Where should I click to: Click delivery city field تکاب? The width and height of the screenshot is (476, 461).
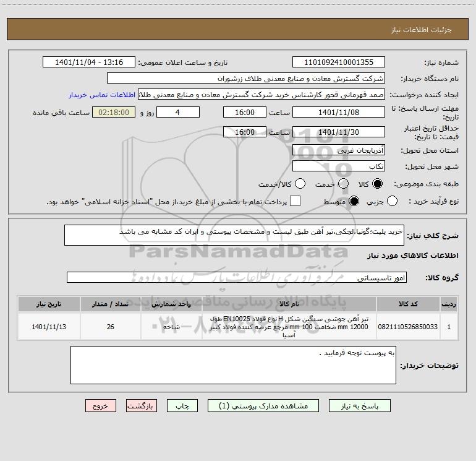(339, 166)
